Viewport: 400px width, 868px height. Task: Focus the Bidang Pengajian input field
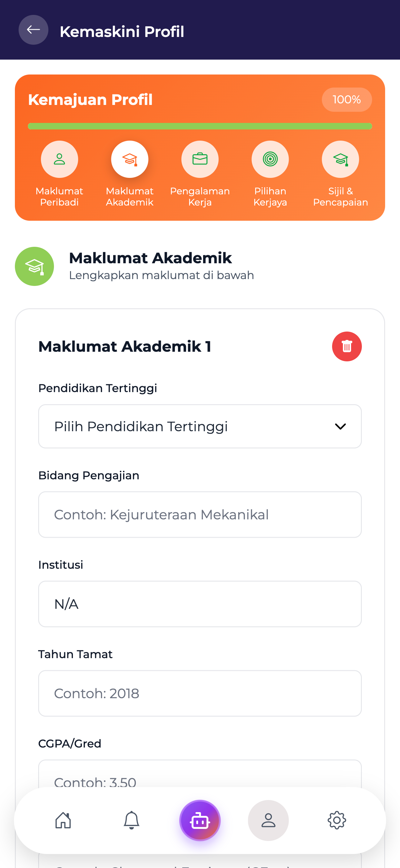click(x=200, y=514)
